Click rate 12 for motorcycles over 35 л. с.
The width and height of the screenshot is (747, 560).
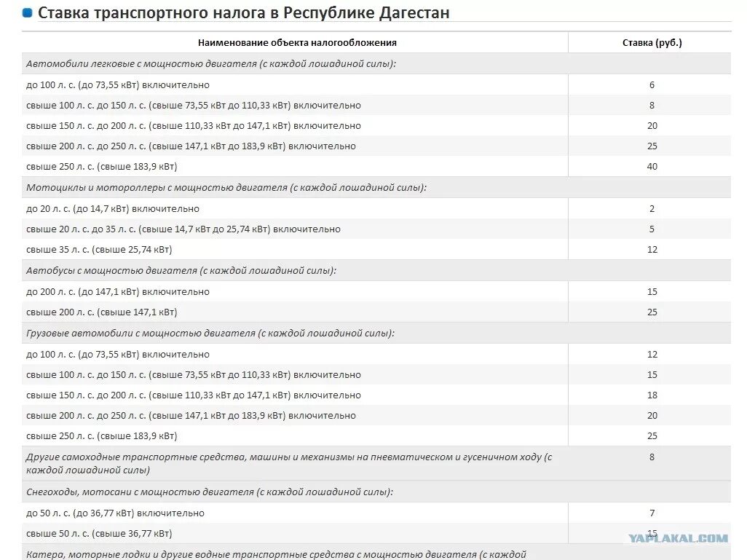[652, 250]
